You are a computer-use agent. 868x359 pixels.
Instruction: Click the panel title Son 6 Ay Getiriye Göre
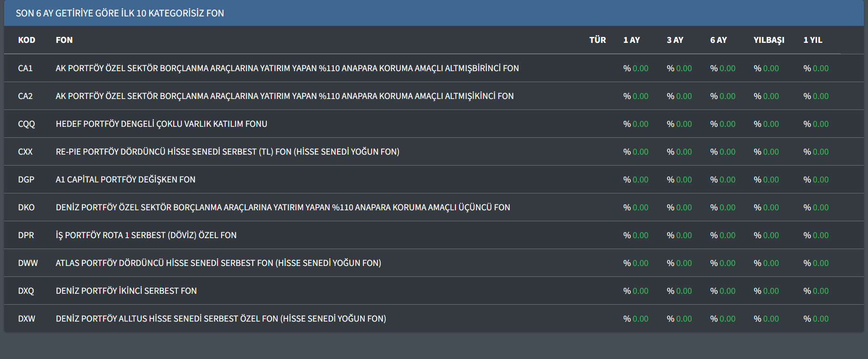click(x=120, y=13)
